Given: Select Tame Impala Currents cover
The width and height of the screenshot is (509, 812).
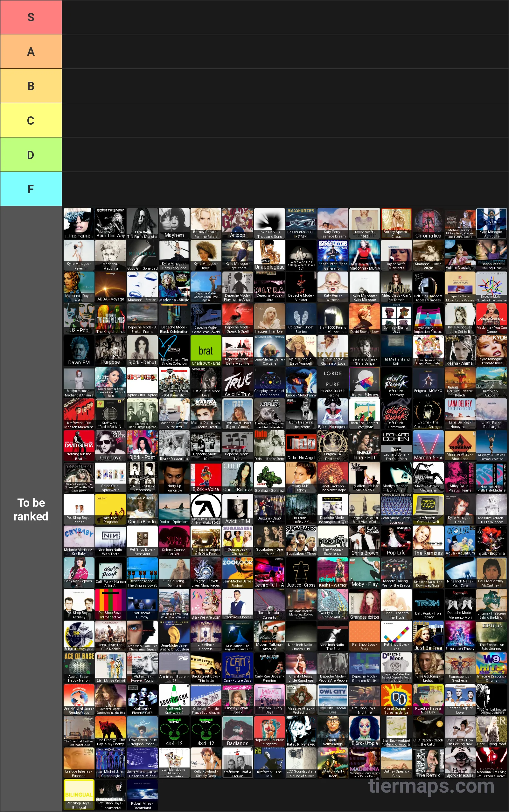Looking at the screenshot, I should click(x=269, y=604).
